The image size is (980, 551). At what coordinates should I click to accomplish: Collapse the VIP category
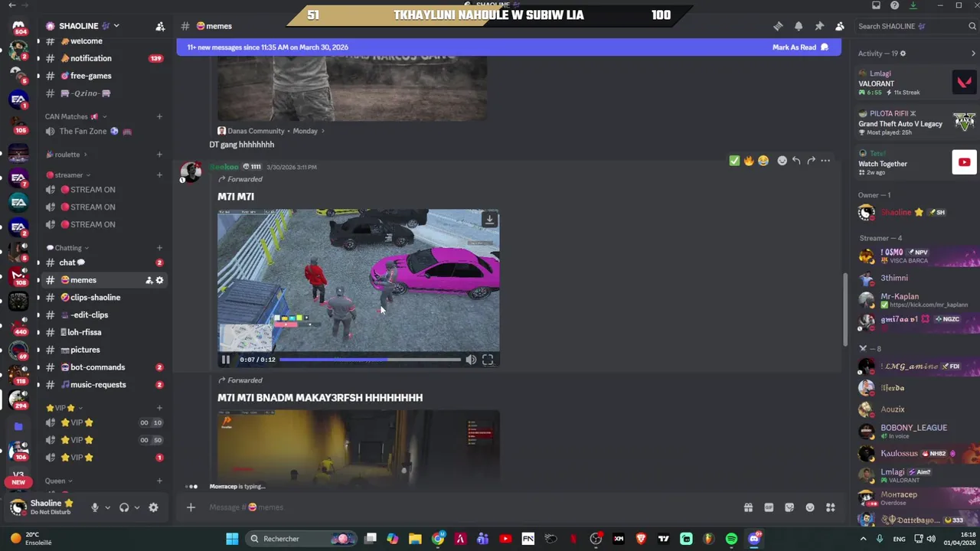64,408
